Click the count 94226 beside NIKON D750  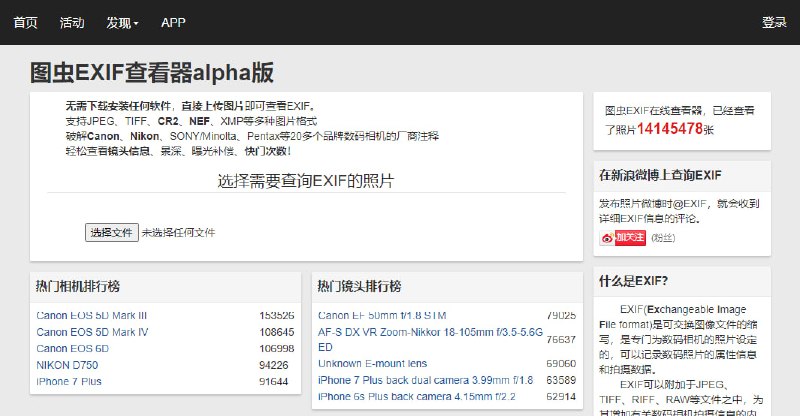click(x=273, y=365)
